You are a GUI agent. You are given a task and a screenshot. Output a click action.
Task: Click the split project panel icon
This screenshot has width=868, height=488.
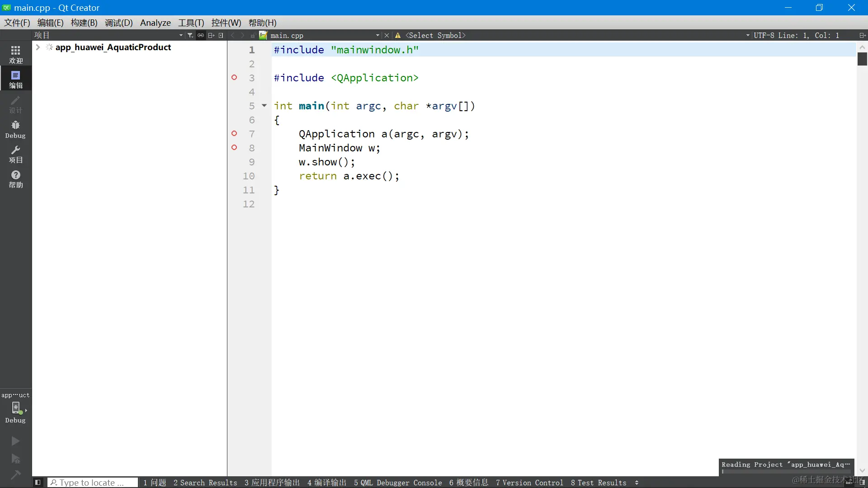211,35
